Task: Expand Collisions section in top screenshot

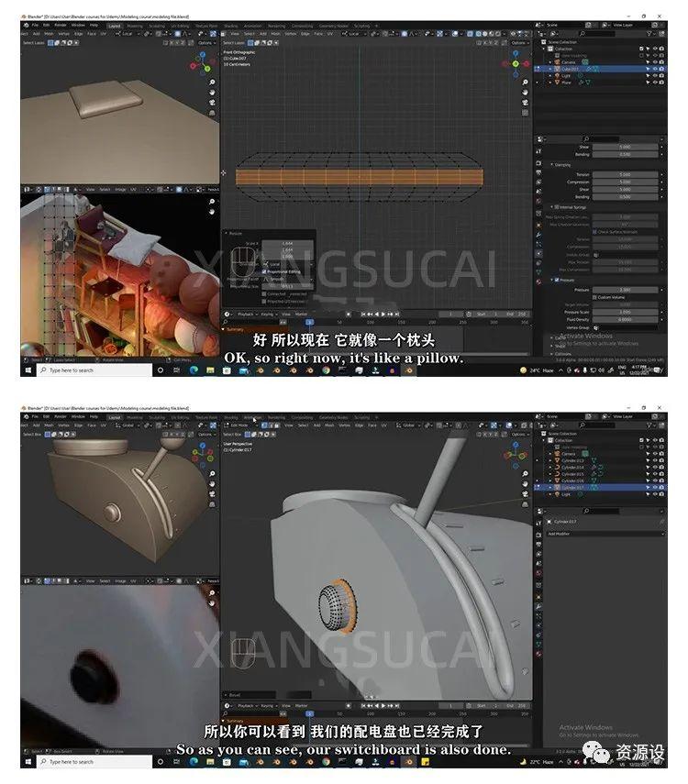Action: (x=552, y=354)
